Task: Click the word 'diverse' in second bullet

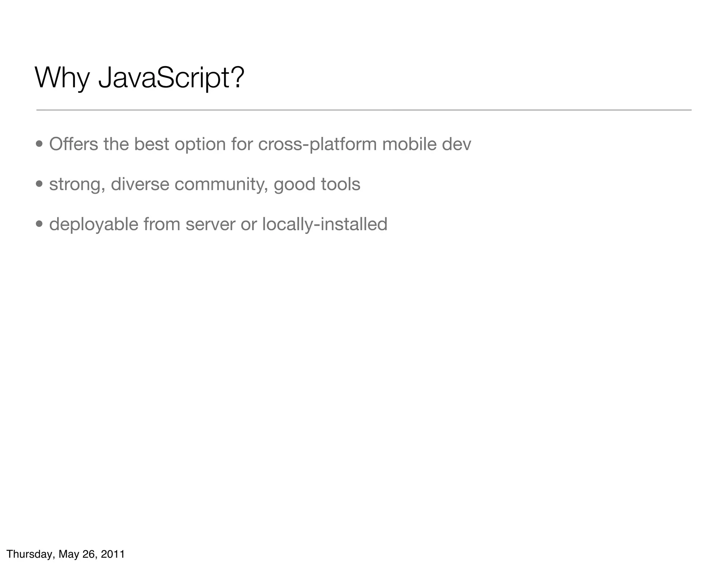Action: coord(140,184)
